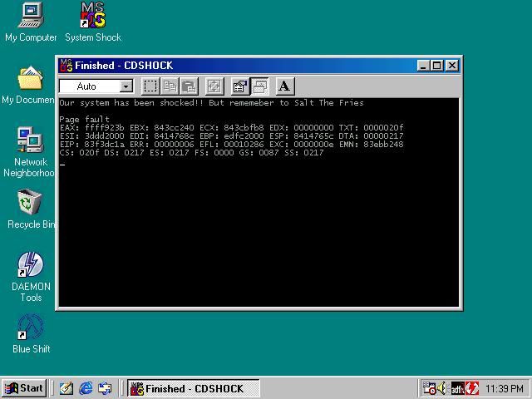Image resolution: width=532 pixels, height=399 pixels.
Task: Select the Network Neighborhood desktop icon
Action: 29,151
